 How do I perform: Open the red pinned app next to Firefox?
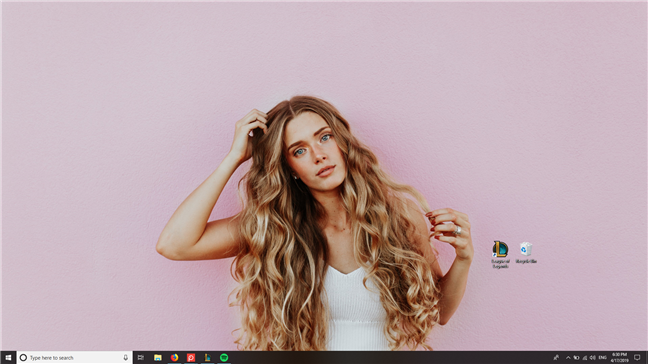[191, 357]
